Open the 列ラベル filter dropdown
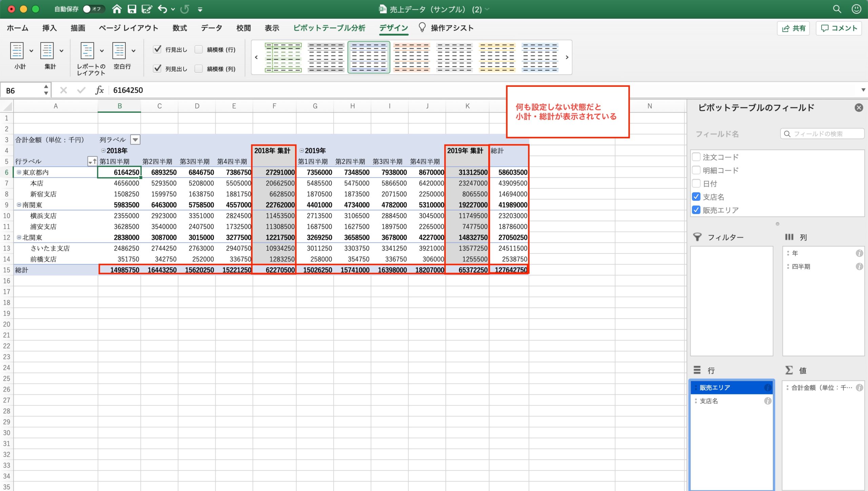Image resolution: width=868 pixels, height=491 pixels. pyautogui.click(x=135, y=140)
